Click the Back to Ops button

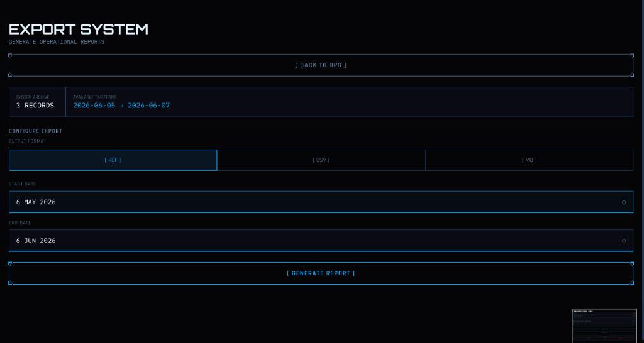321,65
